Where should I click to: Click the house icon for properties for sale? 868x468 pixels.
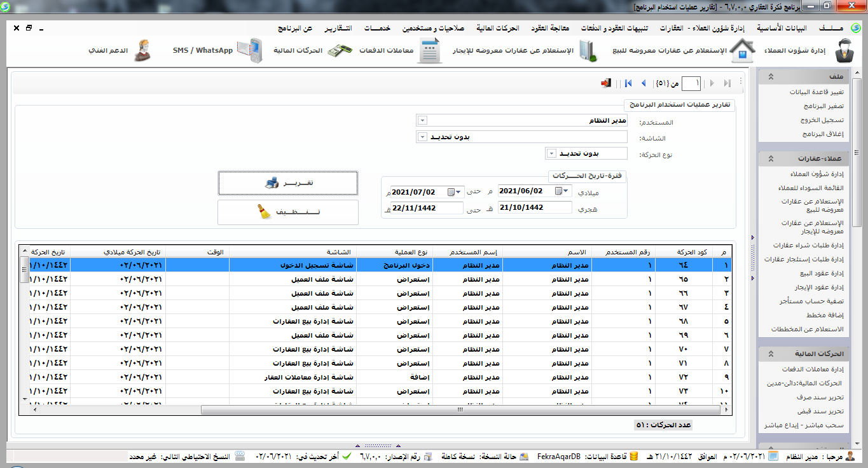pyautogui.click(x=741, y=51)
